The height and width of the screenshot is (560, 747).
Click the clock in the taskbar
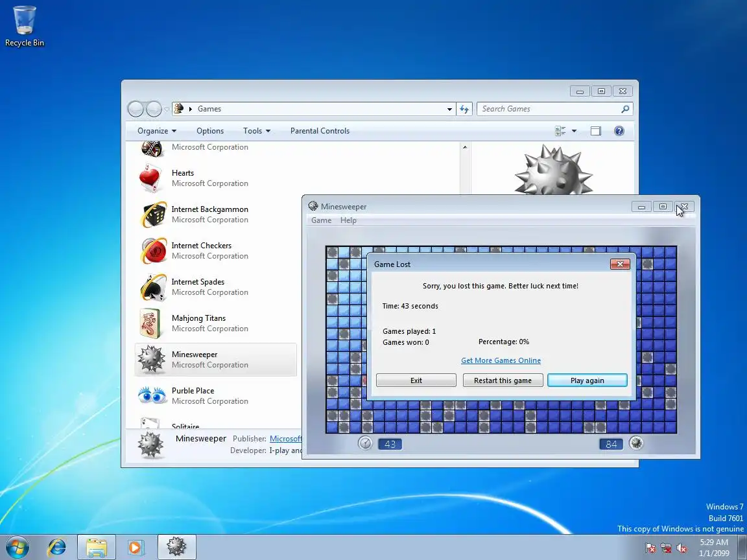tap(714, 548)
